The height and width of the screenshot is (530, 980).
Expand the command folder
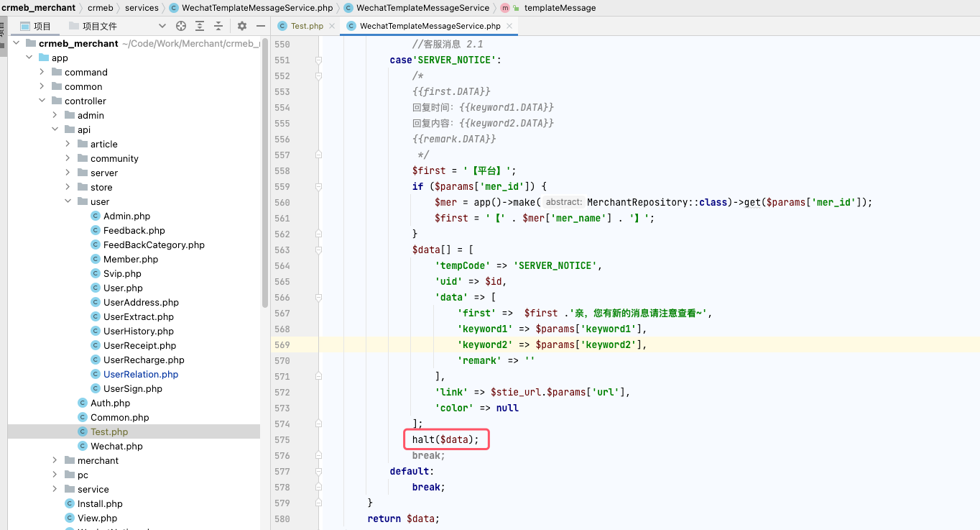pos(42,72)
